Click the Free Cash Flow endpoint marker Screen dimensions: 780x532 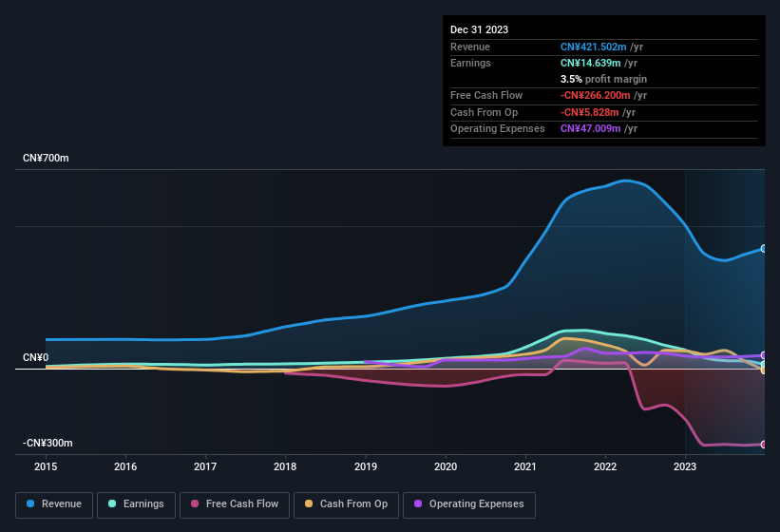(x=764, y=445)
